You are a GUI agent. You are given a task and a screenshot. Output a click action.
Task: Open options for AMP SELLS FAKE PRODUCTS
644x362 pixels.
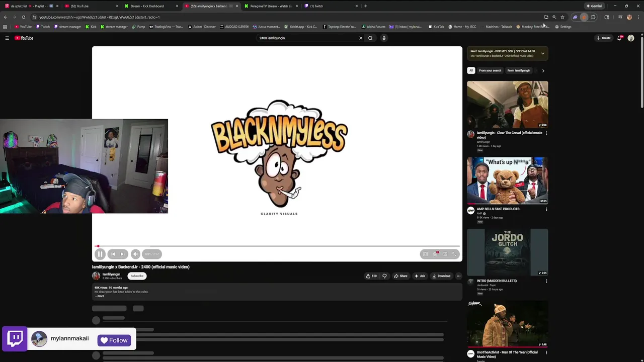click(x=546, y=209)
